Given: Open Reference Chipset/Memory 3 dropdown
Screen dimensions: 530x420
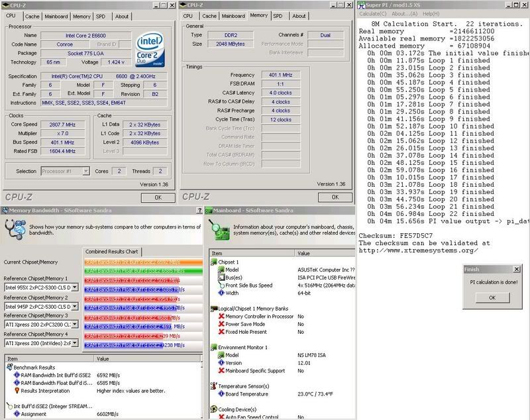Looking at the screenshot, I should click(x=75, y=325).
